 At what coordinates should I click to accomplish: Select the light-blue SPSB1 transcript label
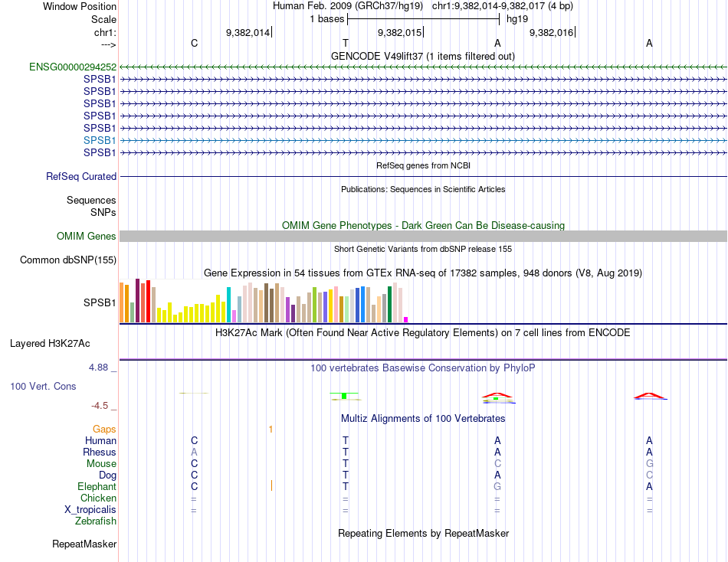point(100,140)
